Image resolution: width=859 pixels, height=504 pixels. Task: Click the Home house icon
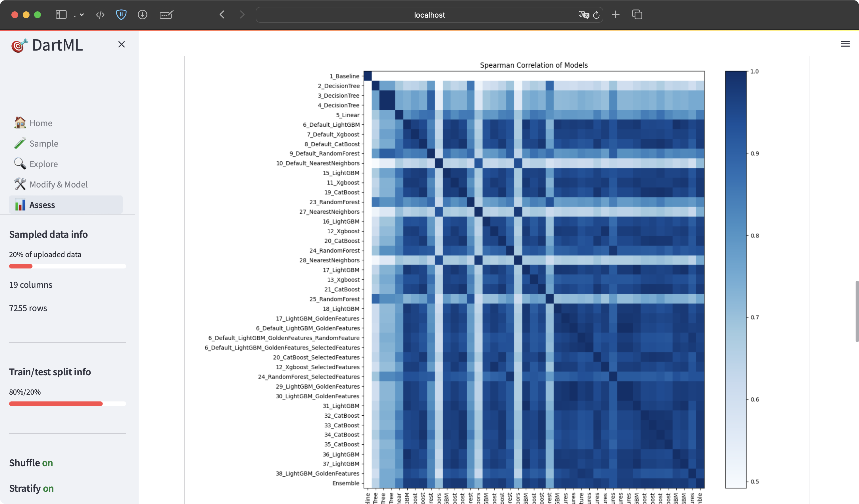20,122
